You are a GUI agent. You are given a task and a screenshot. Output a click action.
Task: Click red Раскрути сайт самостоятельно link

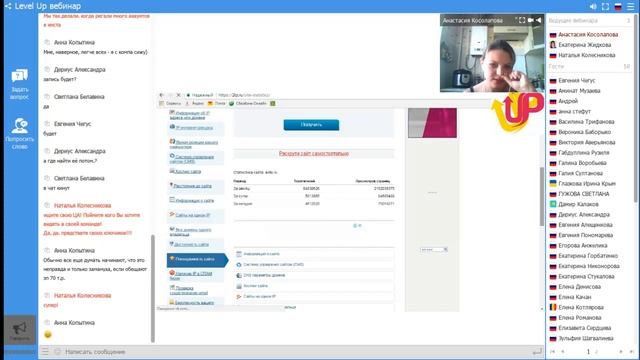[313, 153]
